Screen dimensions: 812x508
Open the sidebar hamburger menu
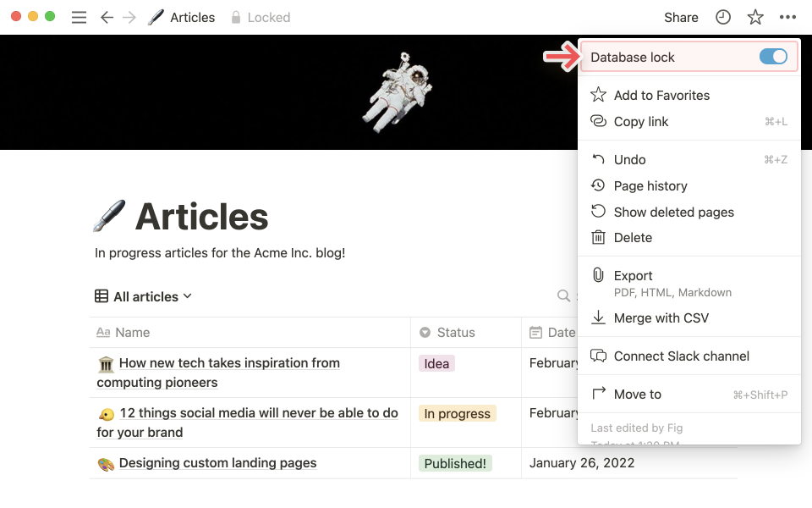[x=79, y=17]
